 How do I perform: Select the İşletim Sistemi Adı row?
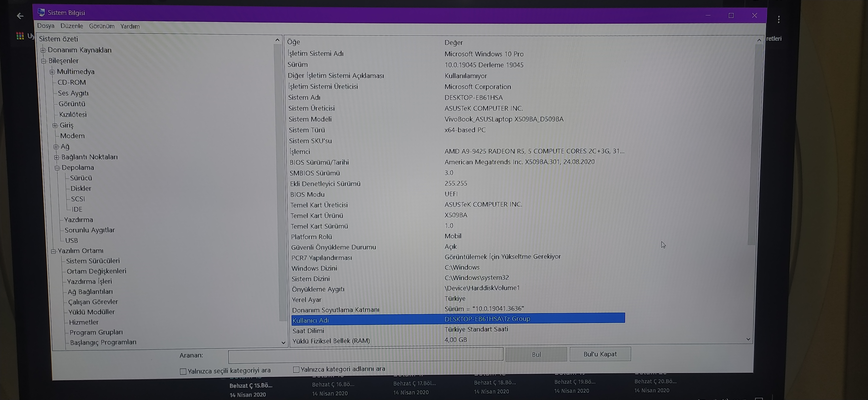click(456, 54)
